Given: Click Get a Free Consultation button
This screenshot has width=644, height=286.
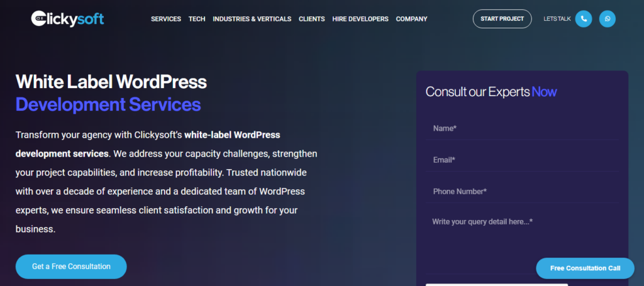Looking at the screenshot, I should (71, 267).
